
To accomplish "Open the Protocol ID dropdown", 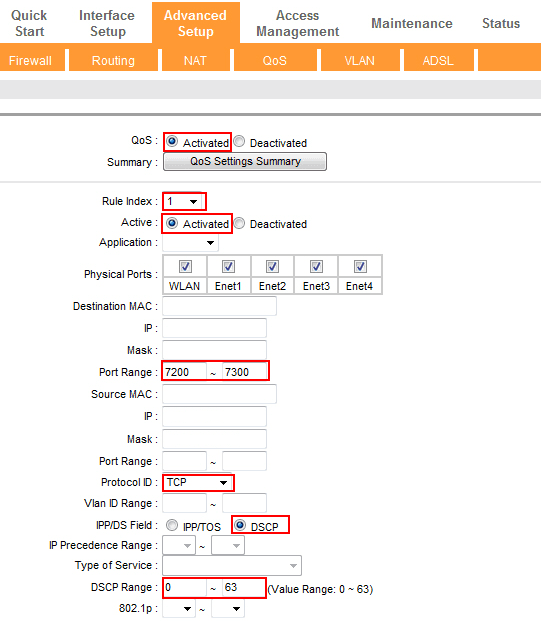I will (198, 482).
